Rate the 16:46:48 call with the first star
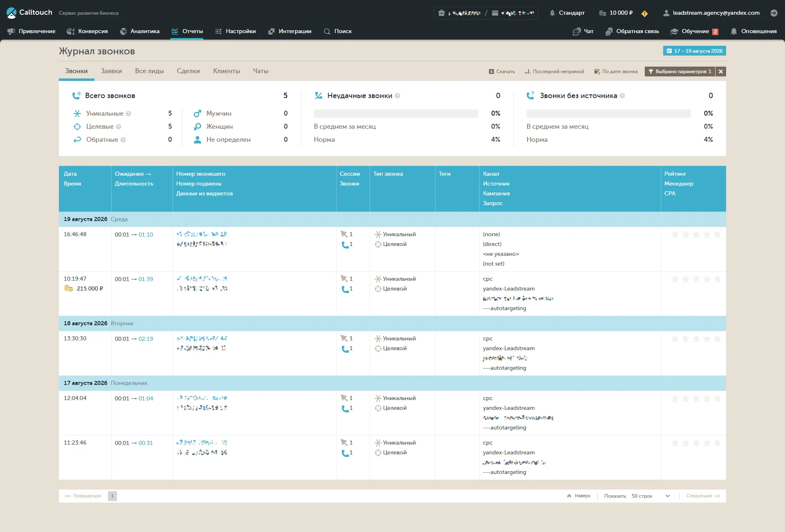This screenshot has height=532, width=785. tap(675, 235)
